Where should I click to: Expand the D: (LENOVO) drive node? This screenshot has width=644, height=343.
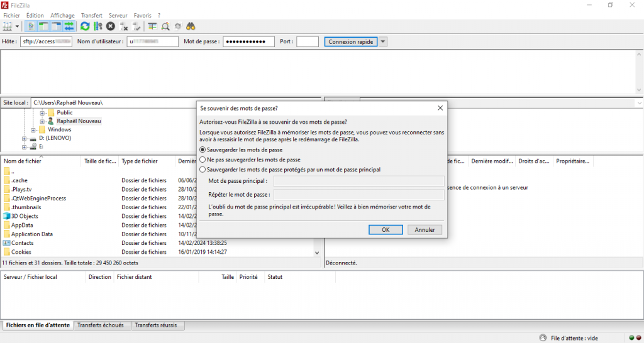click(25, 138)
